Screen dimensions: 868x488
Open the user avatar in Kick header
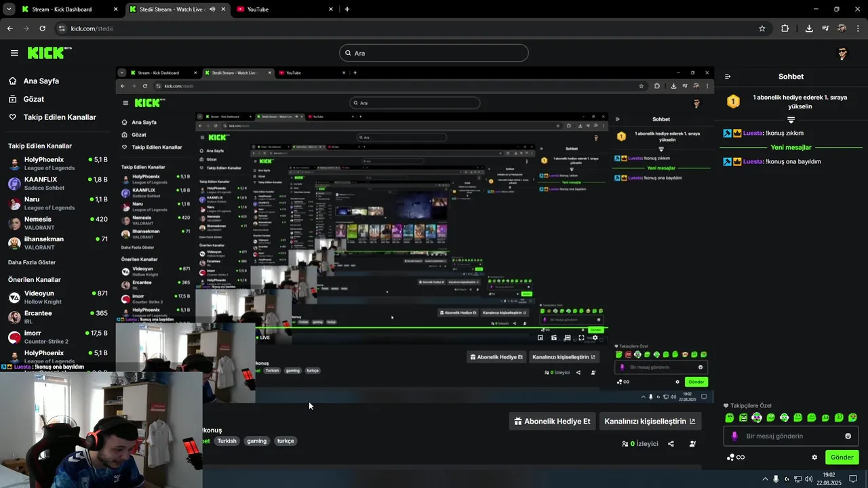click(x=842, y=54)
